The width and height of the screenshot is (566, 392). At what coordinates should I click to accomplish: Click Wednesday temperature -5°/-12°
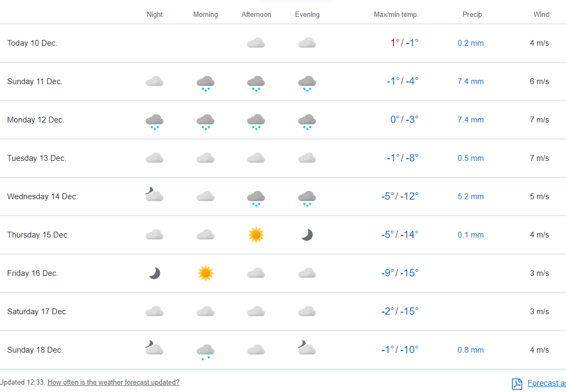400,197
